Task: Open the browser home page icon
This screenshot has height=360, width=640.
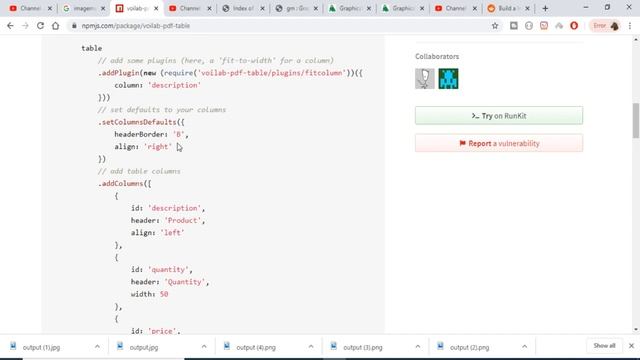Action: (56, 26)
